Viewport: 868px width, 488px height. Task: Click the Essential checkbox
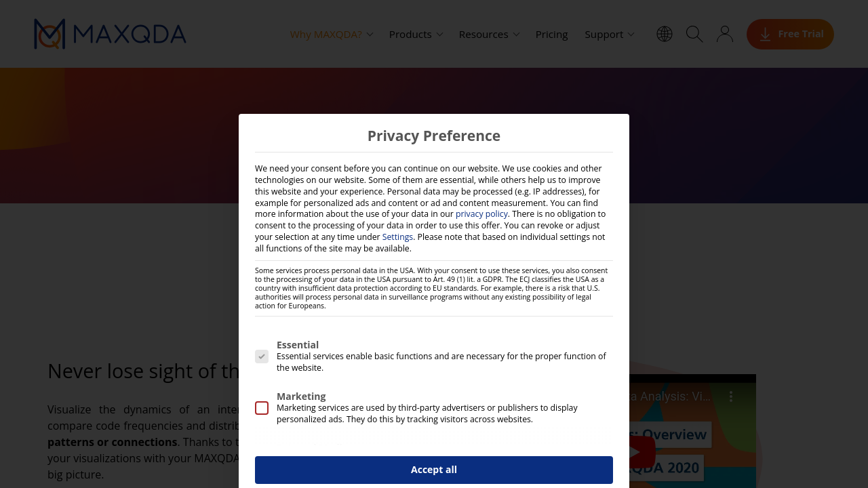[262, 357]
